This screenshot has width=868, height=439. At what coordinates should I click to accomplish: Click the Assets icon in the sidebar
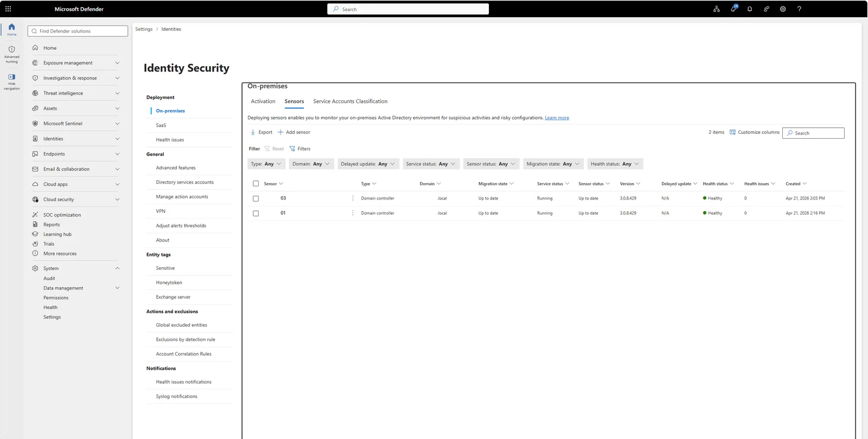pyautogui.click(x=35, y=108)
